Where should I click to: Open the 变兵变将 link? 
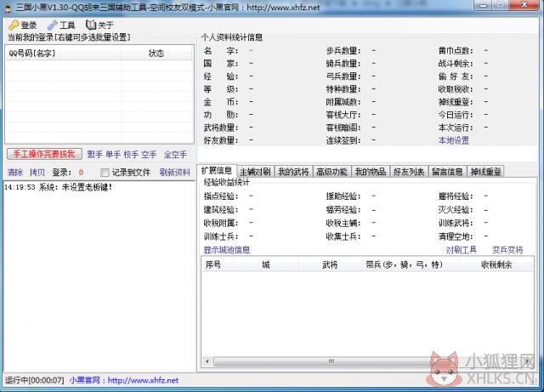pyautogui.click(x=507, y=250)
